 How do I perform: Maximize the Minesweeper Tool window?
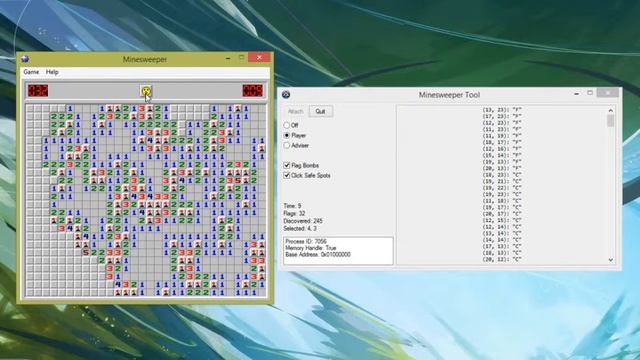click(x=590, y=93)
